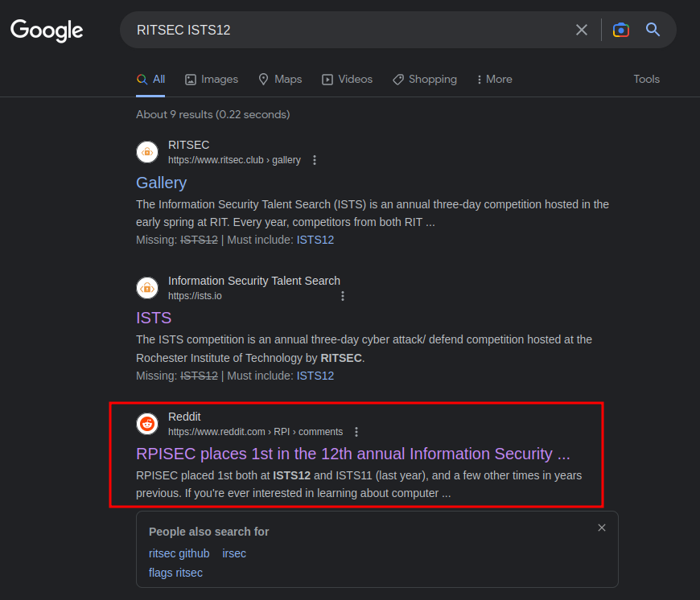
Task: Click the Reddit site name text
Action: (184, 417)
